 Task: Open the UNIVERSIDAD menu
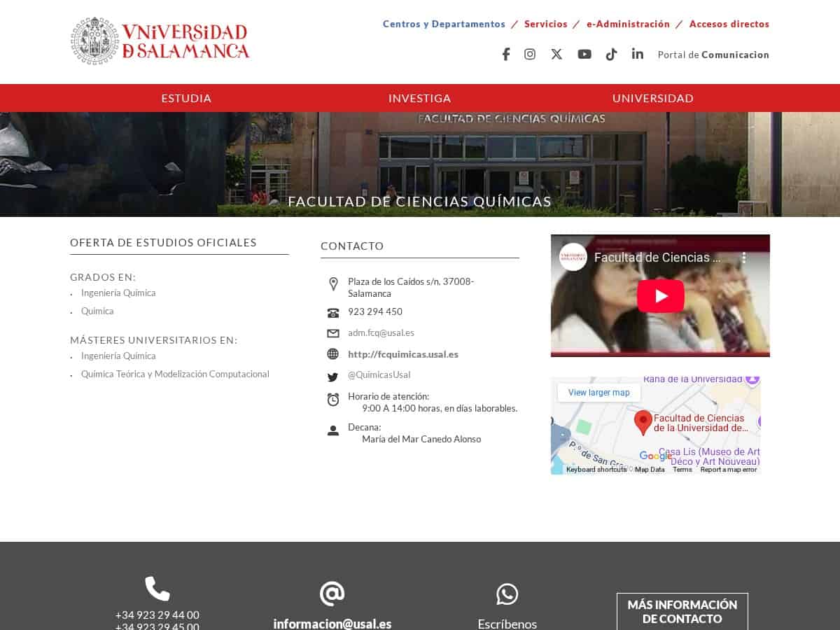(653, 98)
